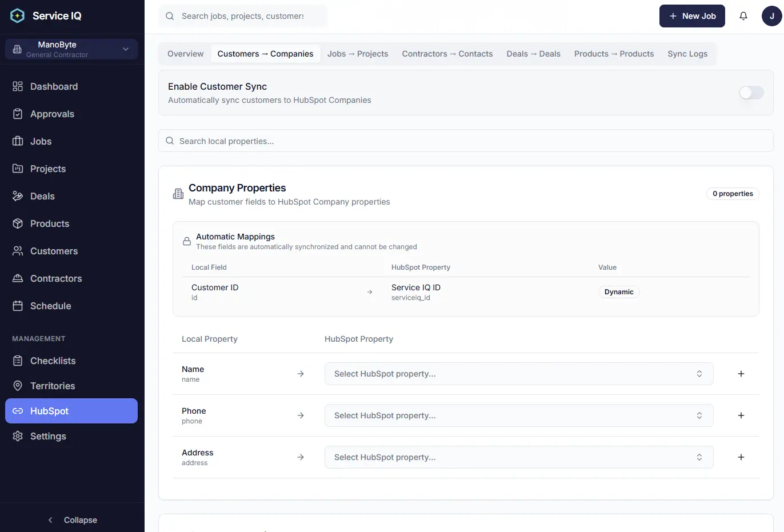This screenshot has height=532, width=784.
Task: Click the New Job button
Action: click(692, 16)
